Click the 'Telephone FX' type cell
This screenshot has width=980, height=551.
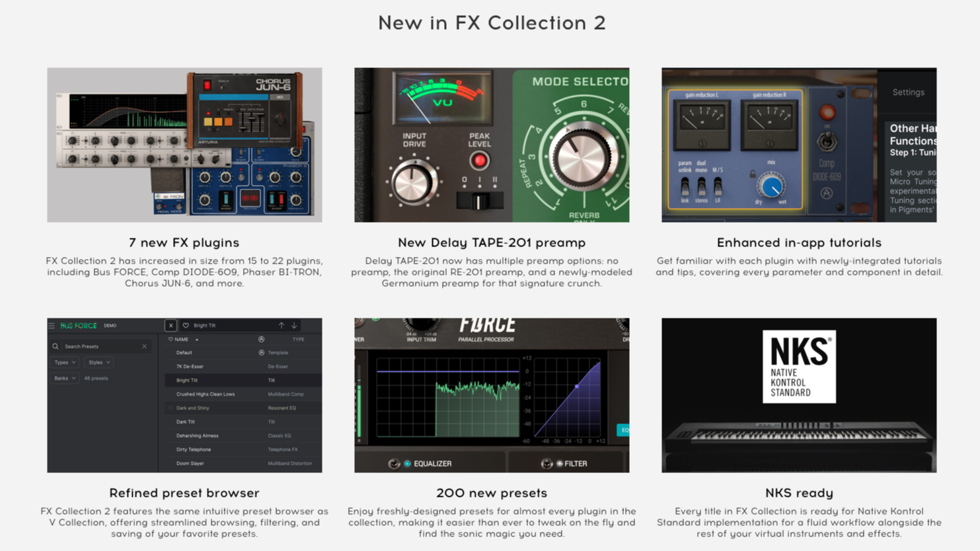pyautogui.click(x=283, y=450)
